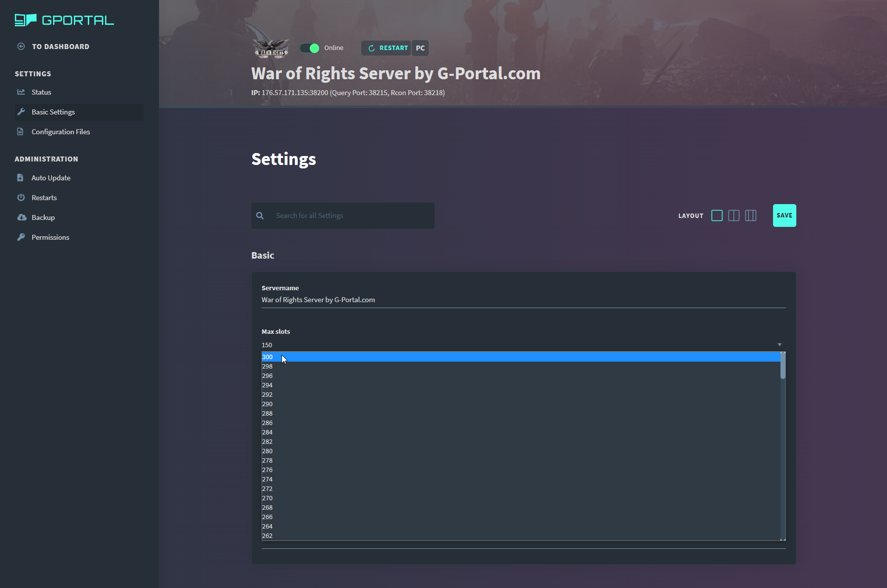
Task: Click the Restarts power icon
Action: [x=21, y=198]
